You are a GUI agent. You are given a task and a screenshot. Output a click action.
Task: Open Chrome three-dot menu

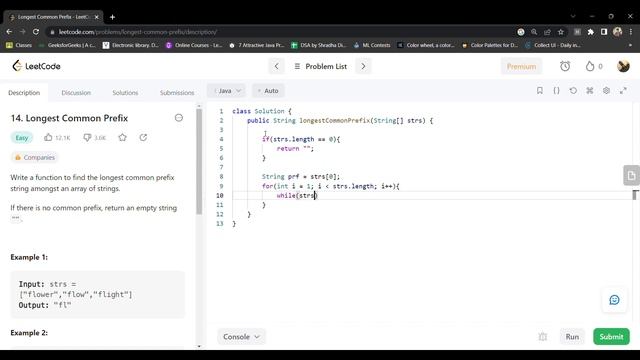pyautogui.click(x=631, y=32)
